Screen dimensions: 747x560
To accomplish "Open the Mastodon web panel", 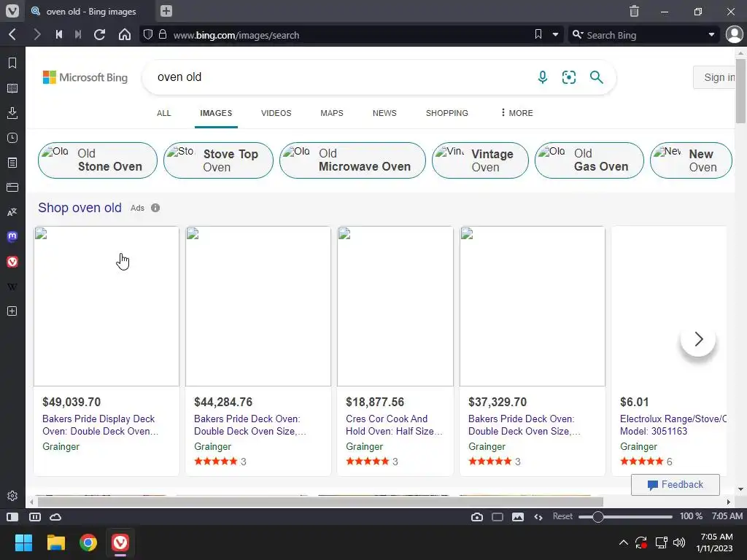I will pyautogui.click(x=12, y=237).
